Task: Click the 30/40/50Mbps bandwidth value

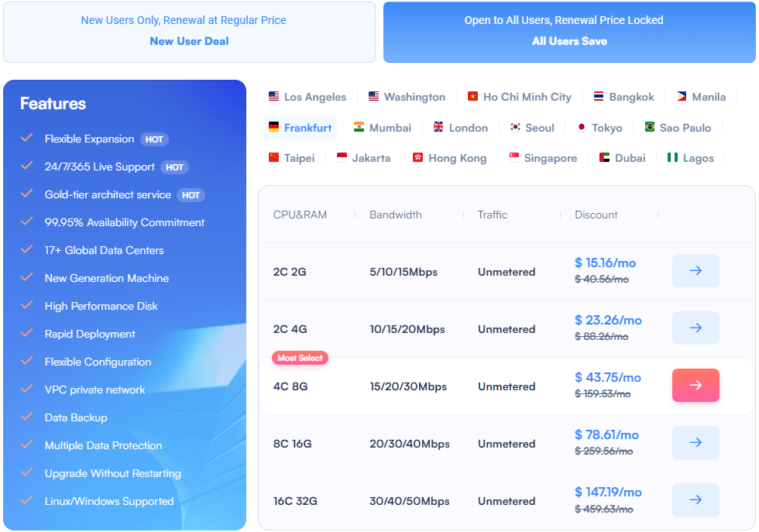Action: [x=410, y=501]
